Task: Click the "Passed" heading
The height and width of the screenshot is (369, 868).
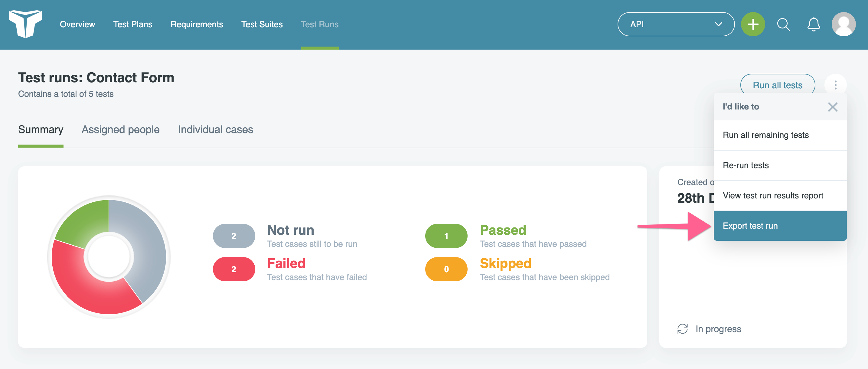Action: [x=503, y=230]
